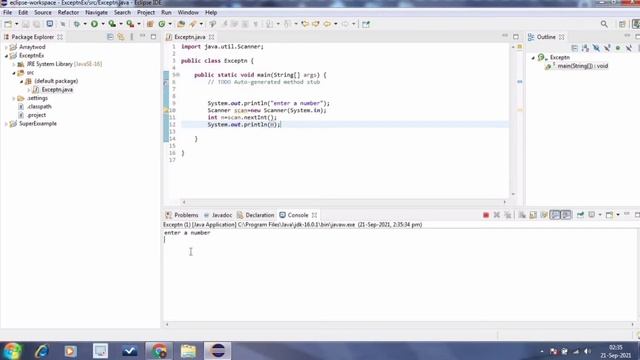Open the Refactor menu
Viewport: 640px width, 360px height.
pos(68,13)
